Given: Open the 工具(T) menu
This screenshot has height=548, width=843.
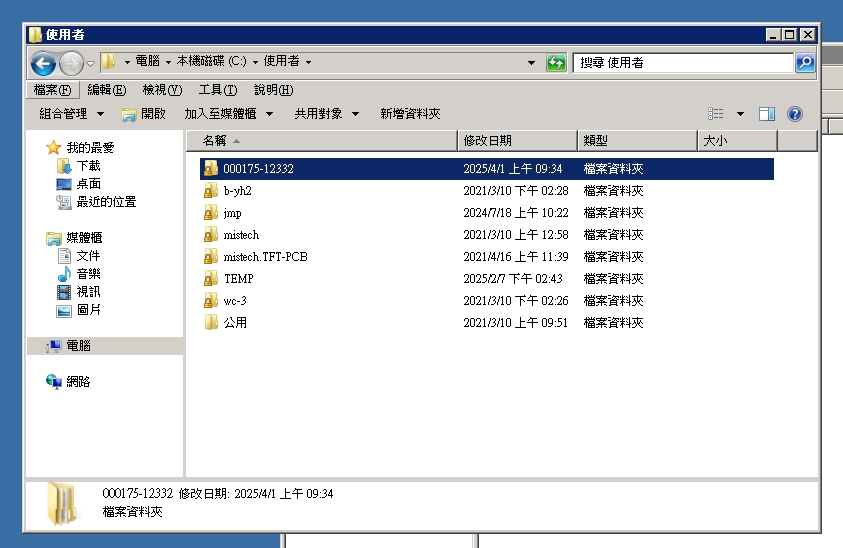Looking at the screenshot, I should (217, 90).
